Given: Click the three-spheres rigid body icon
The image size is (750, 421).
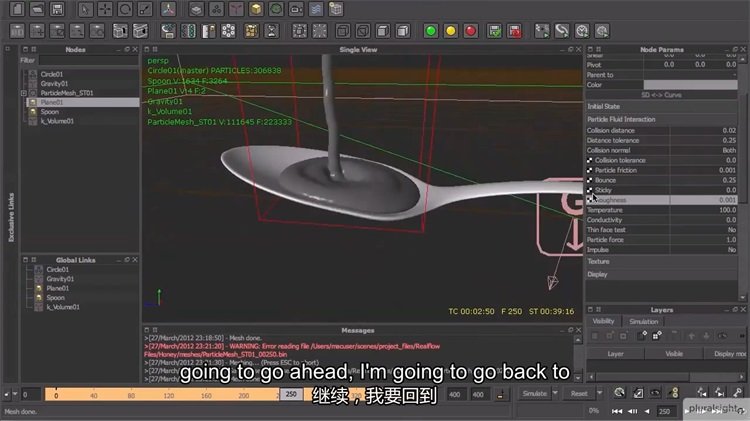Looking at the screenshot, I should pos(216,9).
